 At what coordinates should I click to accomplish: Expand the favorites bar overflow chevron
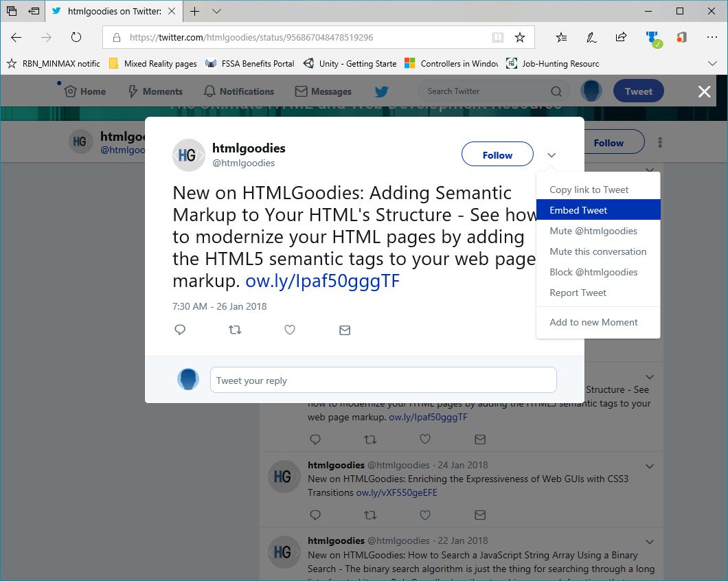(712, 63)
